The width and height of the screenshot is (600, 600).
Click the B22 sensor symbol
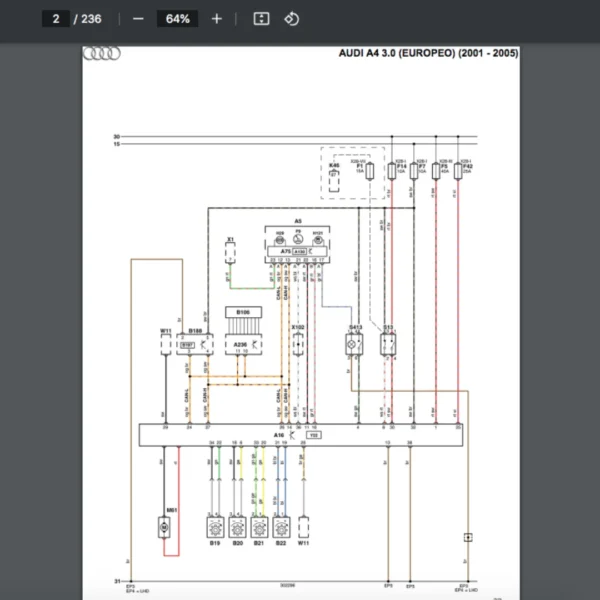tap(282, 527)
